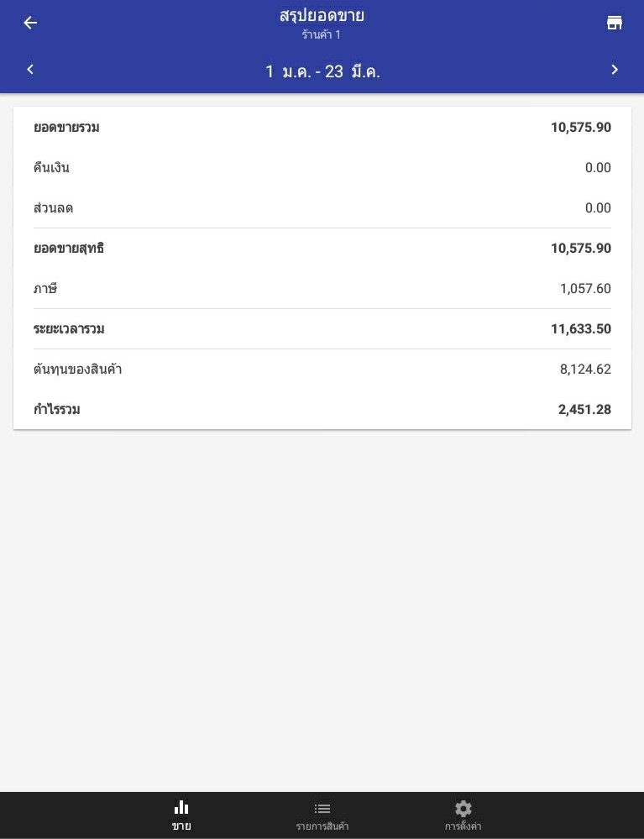Switch to การตั้งค่า tab label
Image resolution: width=644 pixels, height=839 pixels.
[x=463, y=826]
